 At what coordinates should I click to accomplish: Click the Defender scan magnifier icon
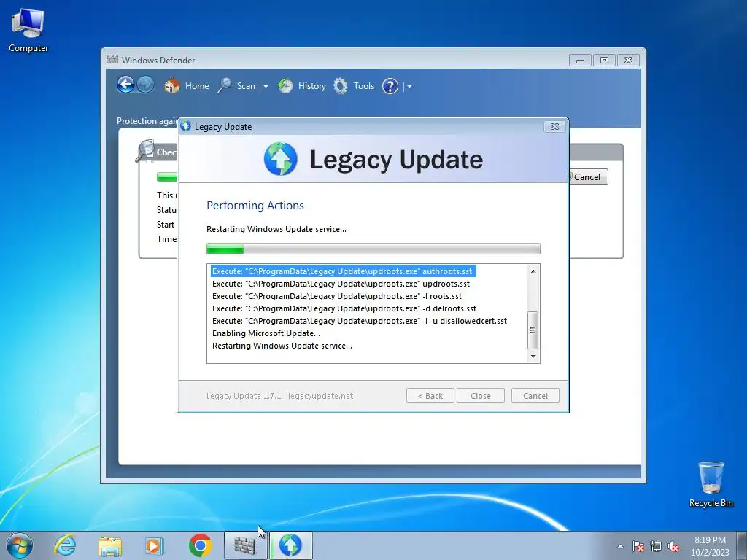pyautogui.click(x=145, y=151)
